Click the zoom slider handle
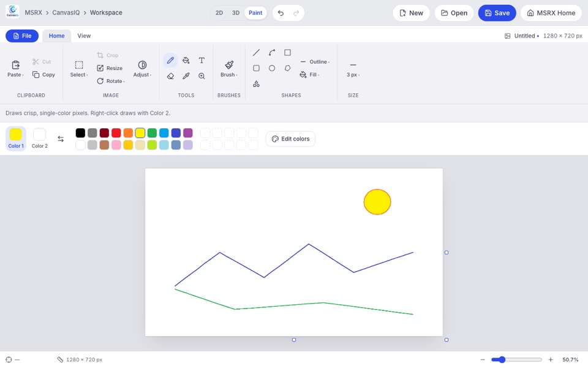 coord(502,360)
